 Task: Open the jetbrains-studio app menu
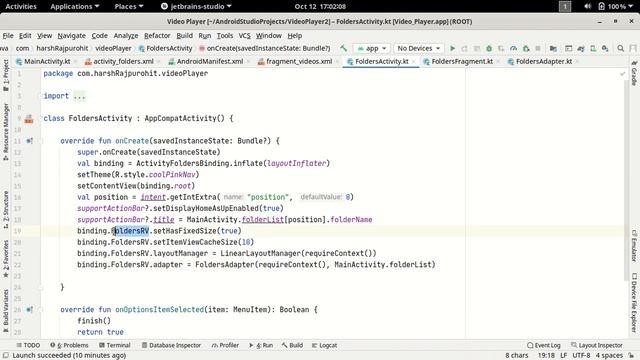tap(196, 6)
